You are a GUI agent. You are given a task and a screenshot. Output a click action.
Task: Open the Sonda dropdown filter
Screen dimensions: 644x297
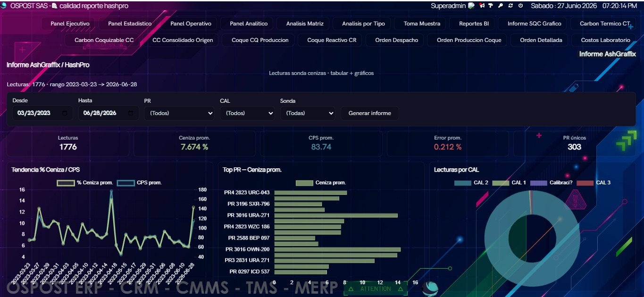(308, 113)
